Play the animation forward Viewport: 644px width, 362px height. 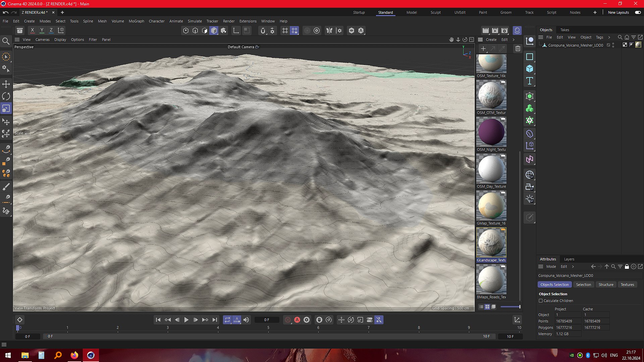tap(186, 320)
